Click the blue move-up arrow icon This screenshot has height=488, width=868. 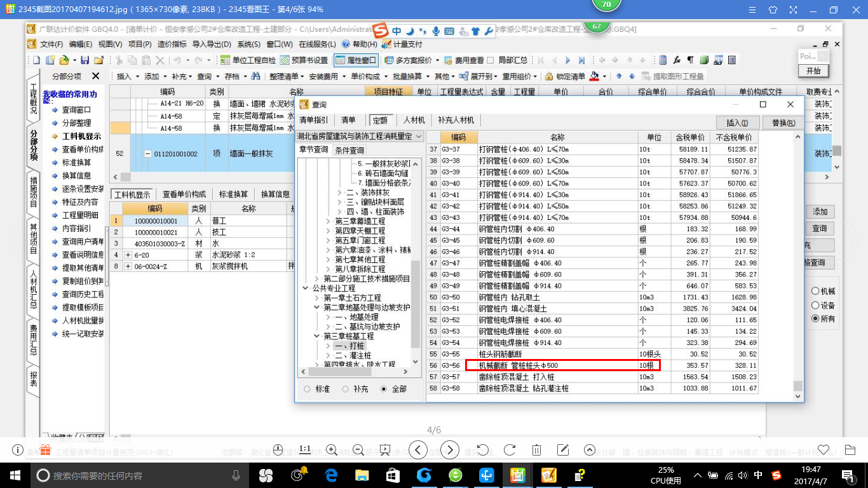[x=619, y=76]
